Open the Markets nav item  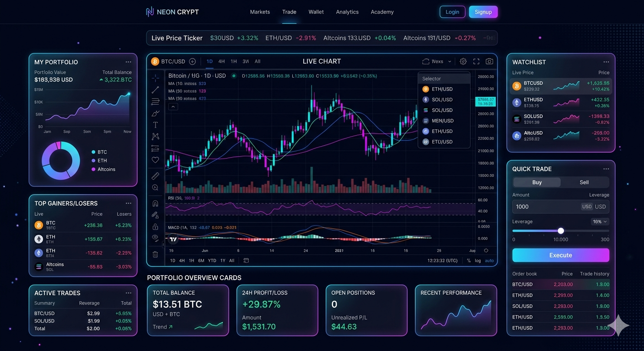coord(260,12)
